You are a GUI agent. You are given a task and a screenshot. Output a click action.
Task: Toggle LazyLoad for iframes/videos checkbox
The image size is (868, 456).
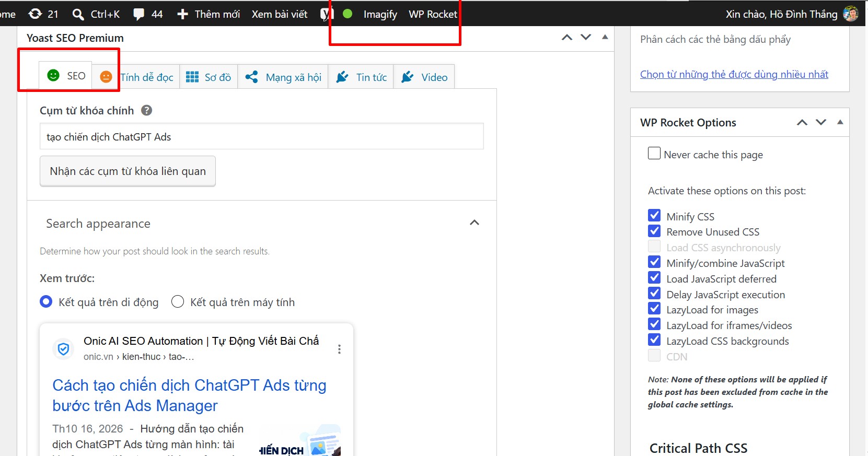point(654,324)
